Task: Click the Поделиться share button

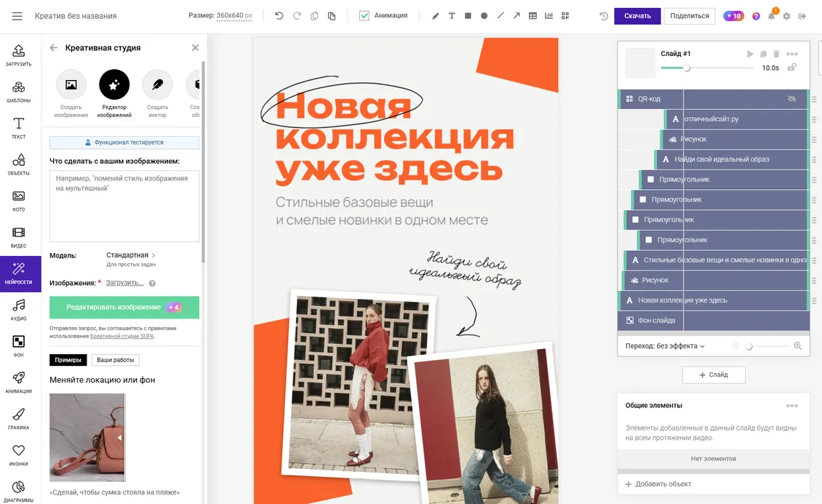Action: pos(690,16)
